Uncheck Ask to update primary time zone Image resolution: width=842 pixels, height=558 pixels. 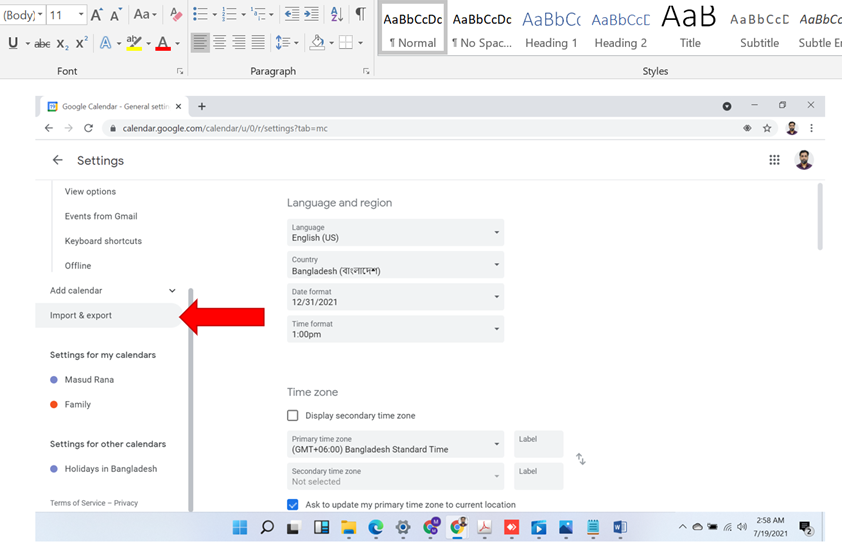[293, 504]
